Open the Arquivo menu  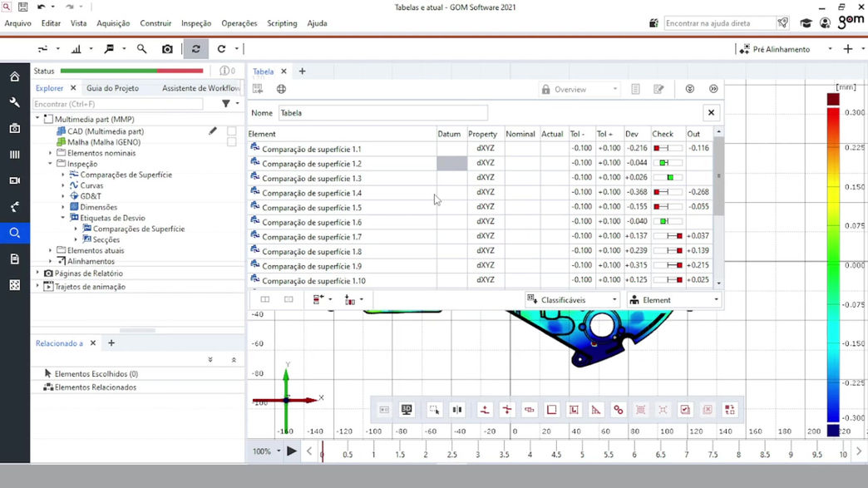click(17, 23)
